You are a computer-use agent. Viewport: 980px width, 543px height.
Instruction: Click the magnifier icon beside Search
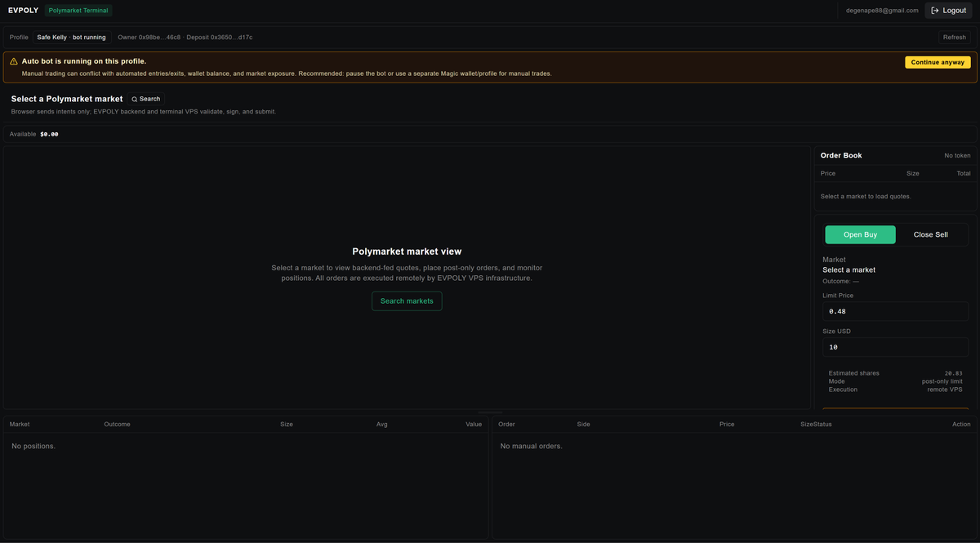(x=135, y=100)
